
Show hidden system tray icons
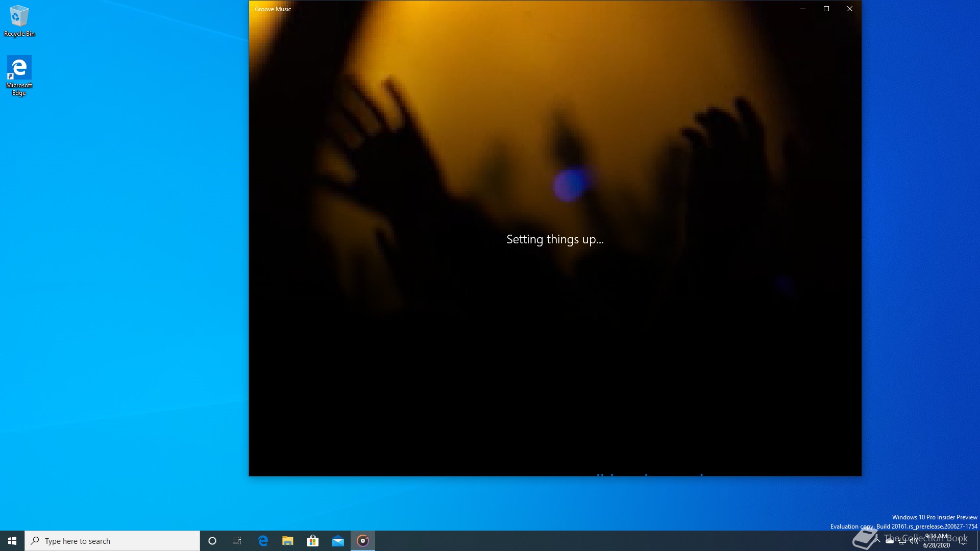pos(877,541)
